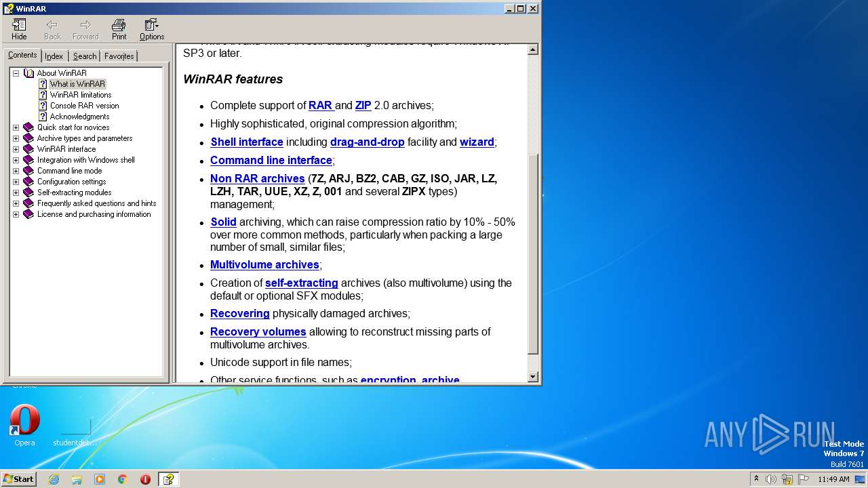868x488 pixels.
Task: Click the Acknowledgments topic icon
Action: pyautogui.click(x=43, y=117)
